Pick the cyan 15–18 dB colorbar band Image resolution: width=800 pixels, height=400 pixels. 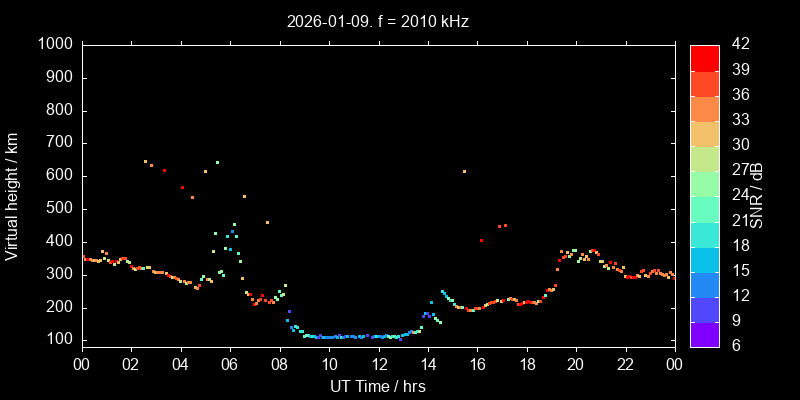point(705,259)
